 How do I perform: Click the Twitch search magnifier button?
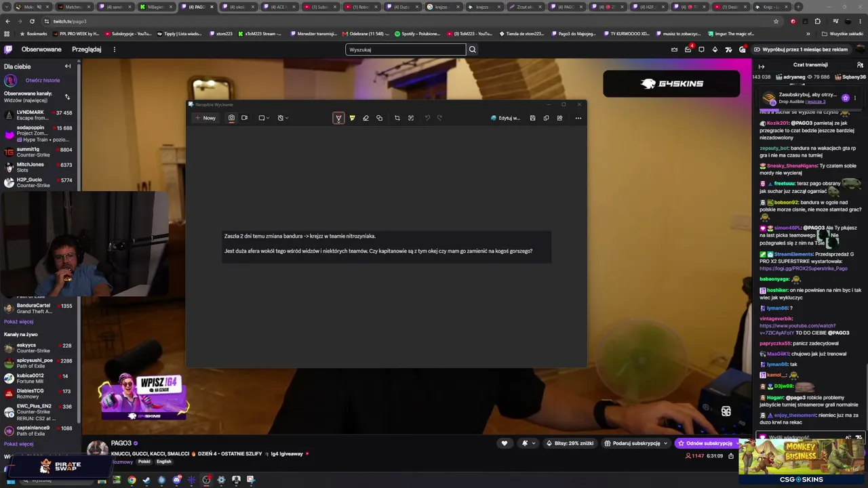click(x=473, y=49)
